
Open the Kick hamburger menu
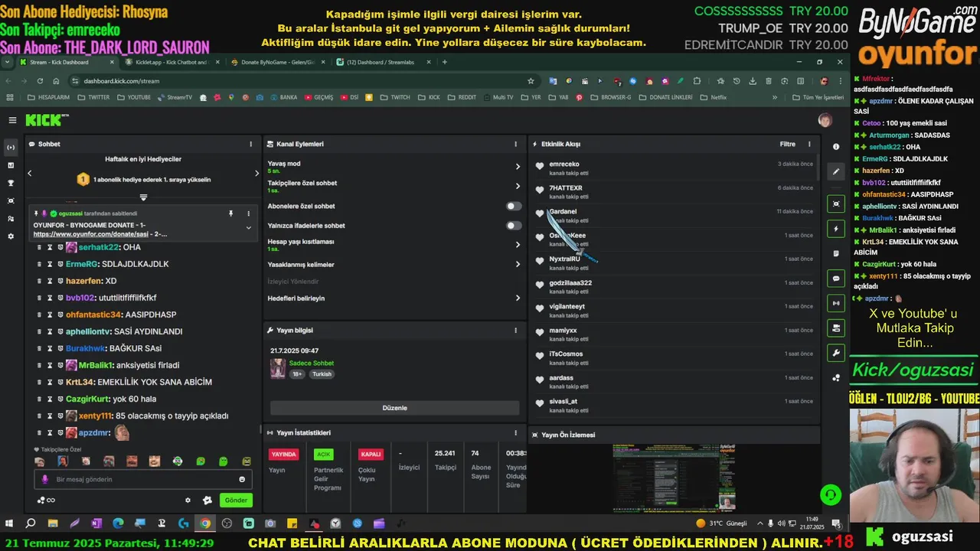pos(12,120)
